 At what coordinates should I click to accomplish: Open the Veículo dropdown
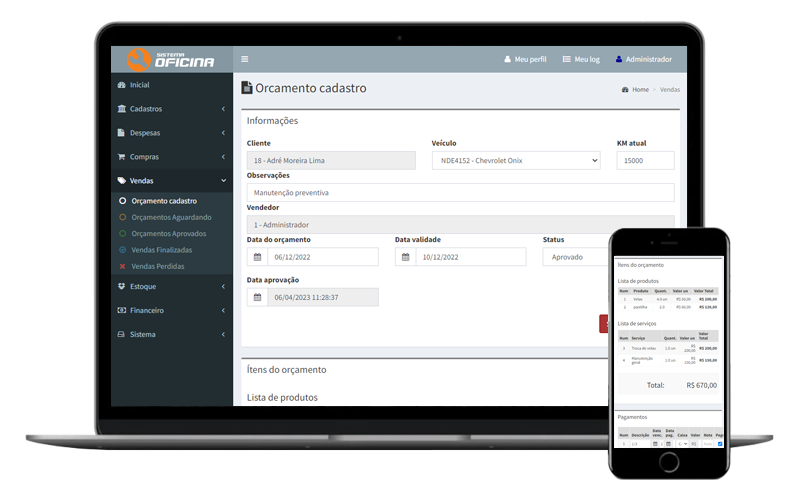[x=515, y=160]
